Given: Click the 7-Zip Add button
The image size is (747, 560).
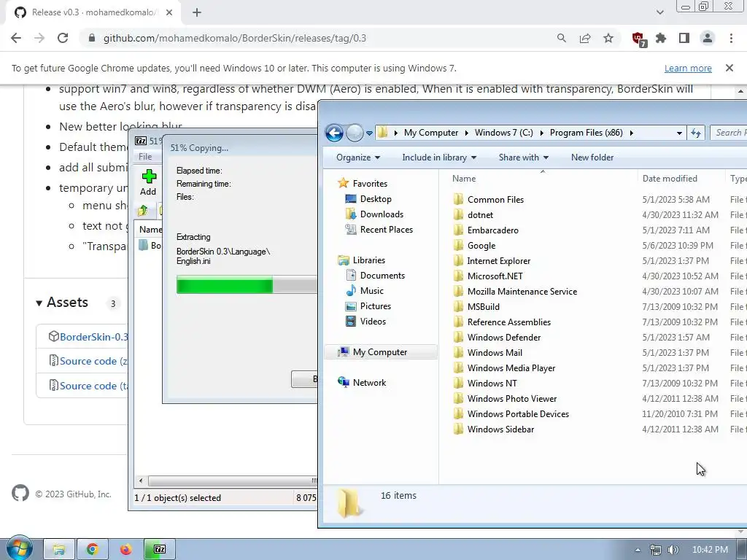Looking at the screenshot, I should [148, 183].
